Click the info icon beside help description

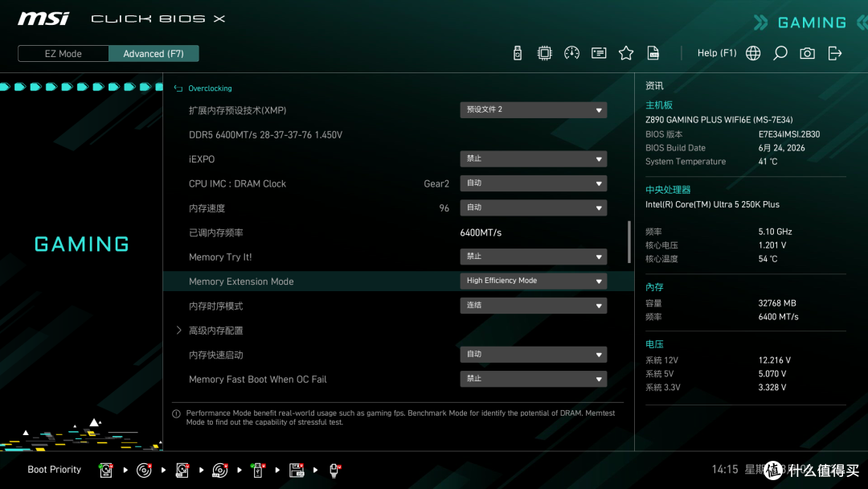point(177,413)
